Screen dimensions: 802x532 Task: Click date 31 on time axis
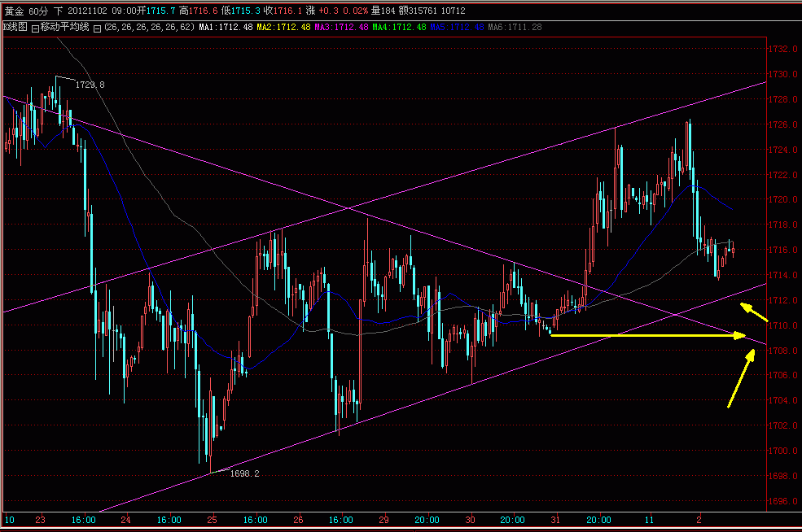click(x=555, y=521)
